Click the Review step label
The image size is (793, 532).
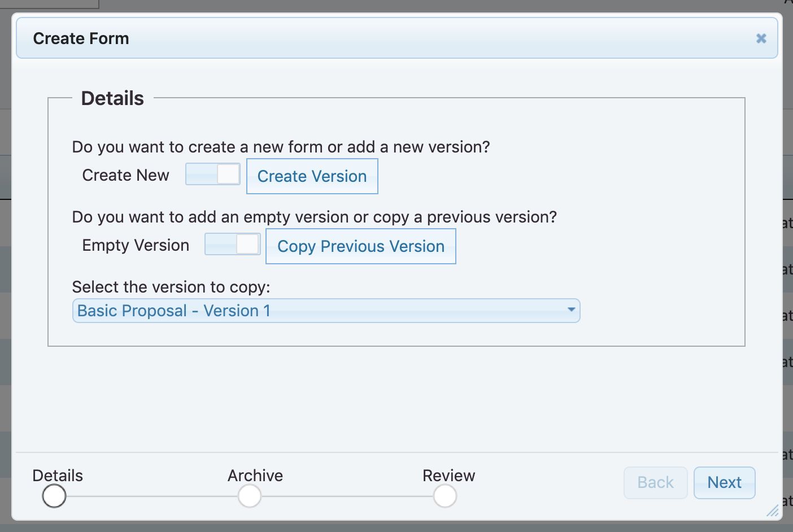point(449,476)
